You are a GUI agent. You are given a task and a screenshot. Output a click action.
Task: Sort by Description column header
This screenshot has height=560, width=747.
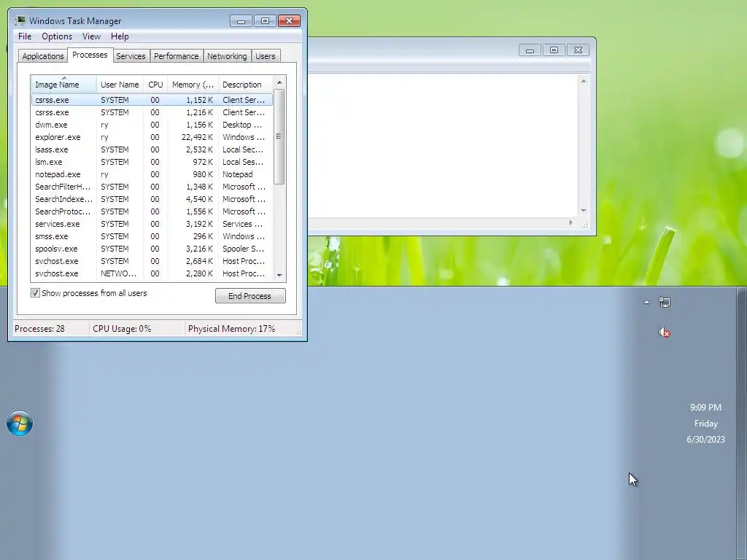[245, 85]
